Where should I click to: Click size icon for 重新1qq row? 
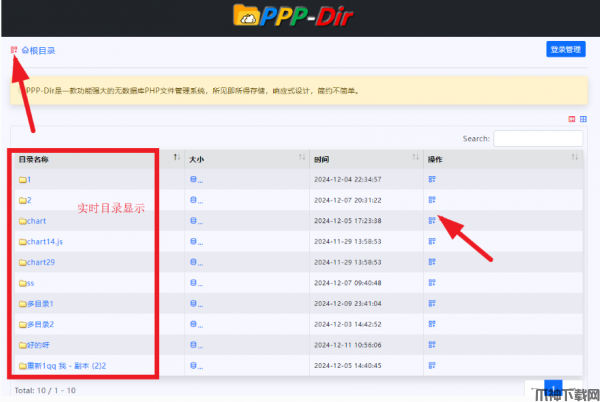[x=196, y=366]
